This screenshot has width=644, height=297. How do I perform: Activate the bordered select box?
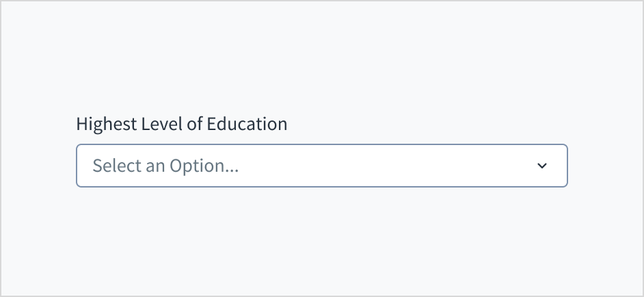tap(321, 166)
